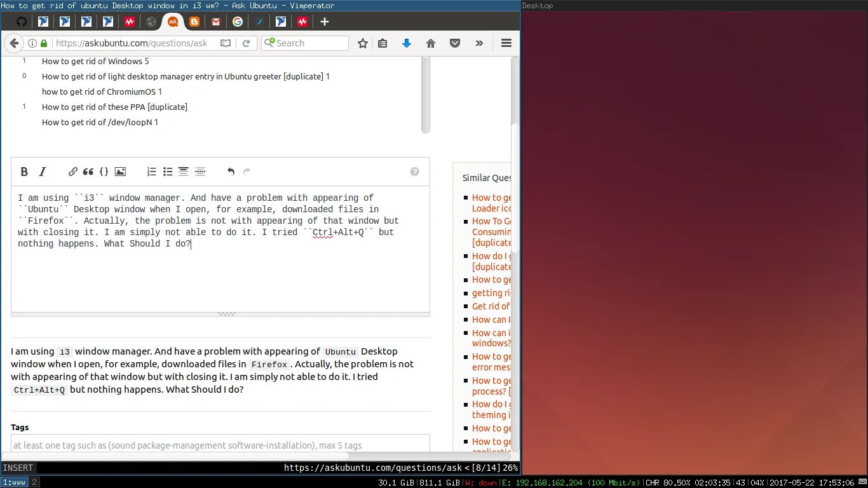Click the Vimperator INSERT mode indicator

point(18,468)
